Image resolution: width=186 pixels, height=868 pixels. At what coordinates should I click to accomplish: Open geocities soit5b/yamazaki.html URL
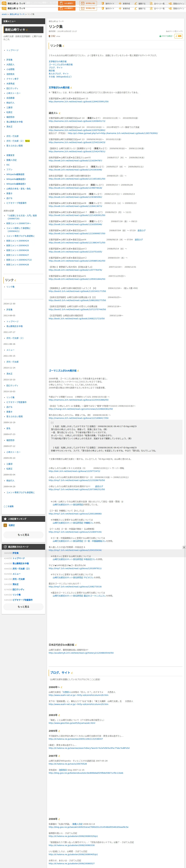click(72, 723)
